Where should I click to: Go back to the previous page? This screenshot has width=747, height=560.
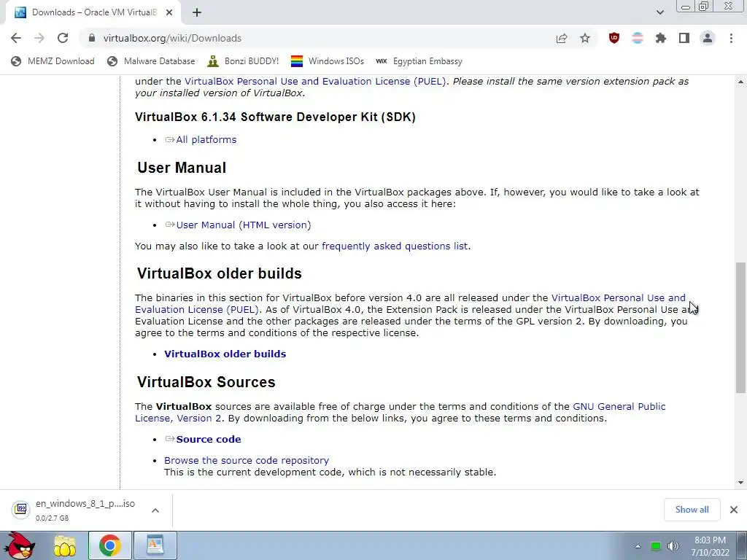point(16,38)
